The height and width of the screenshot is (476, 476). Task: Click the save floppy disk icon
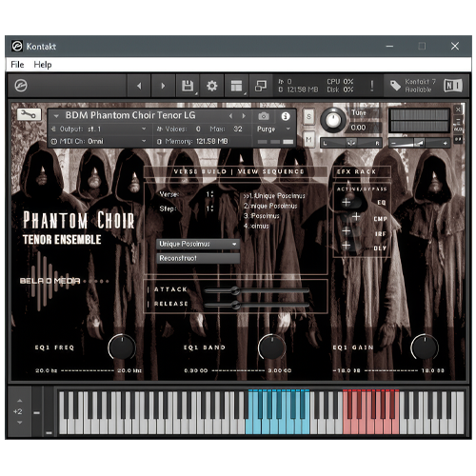point(188,86)
